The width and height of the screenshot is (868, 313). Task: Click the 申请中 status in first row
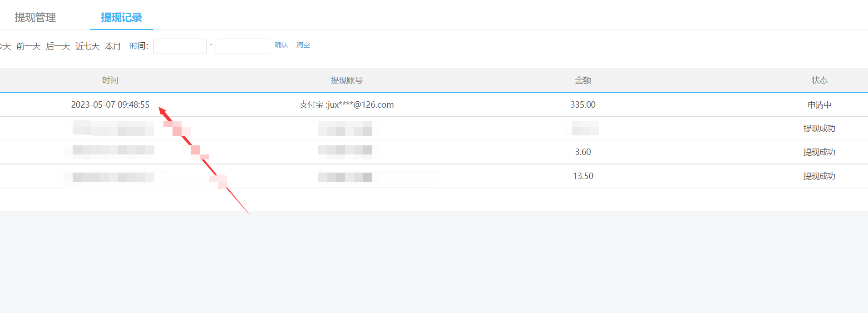819,105
